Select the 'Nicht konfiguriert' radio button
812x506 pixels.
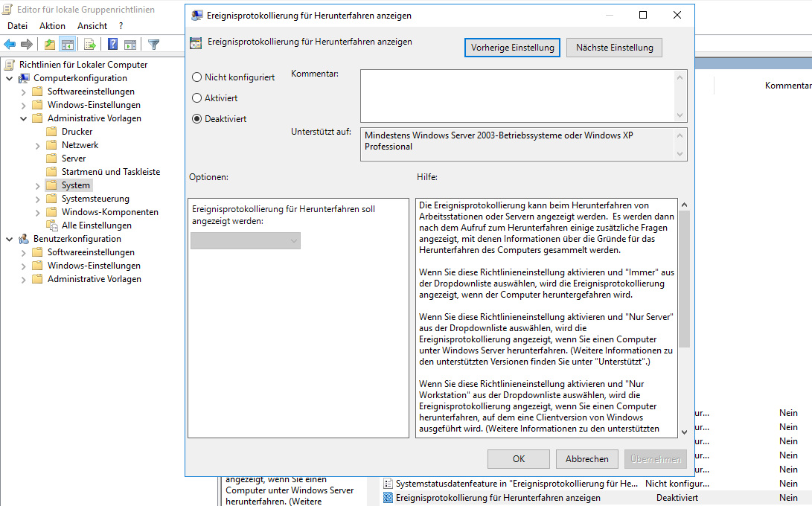click(x=197, y=77)
